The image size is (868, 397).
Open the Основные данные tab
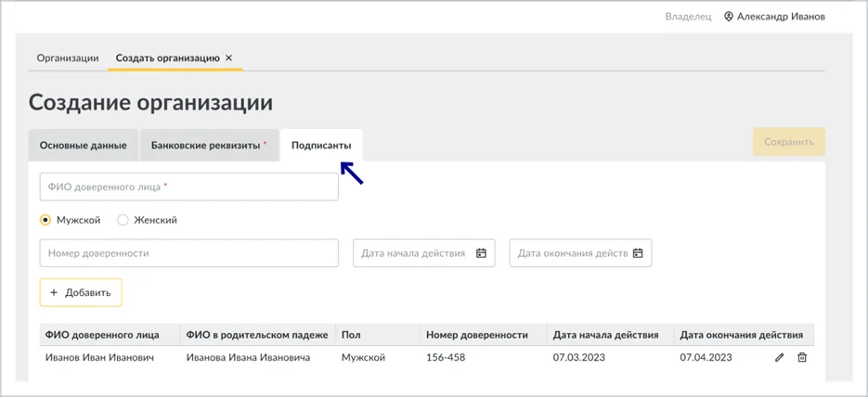click(83, 146)
